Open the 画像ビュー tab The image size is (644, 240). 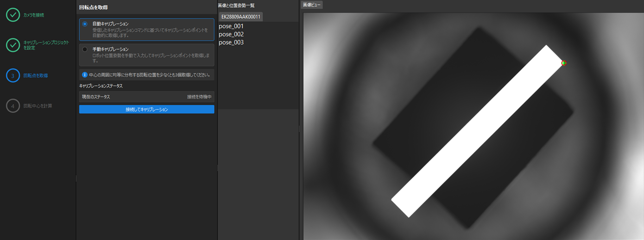pyautogui.click(x=312, y=5)
